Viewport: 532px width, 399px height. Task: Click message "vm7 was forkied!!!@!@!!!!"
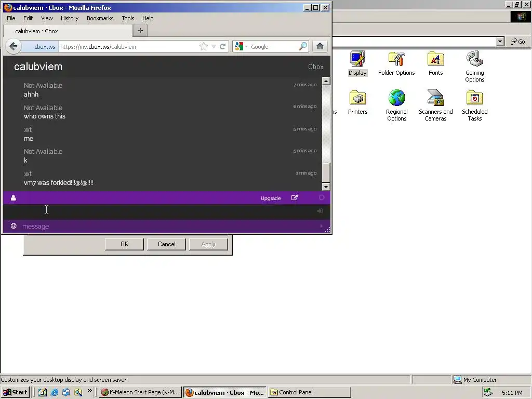(x=58, y=182)
